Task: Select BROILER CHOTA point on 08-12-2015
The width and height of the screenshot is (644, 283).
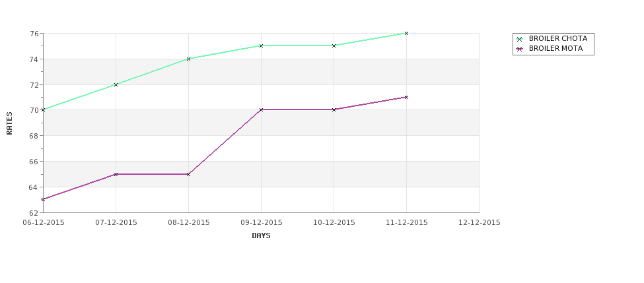Action: 188,59
